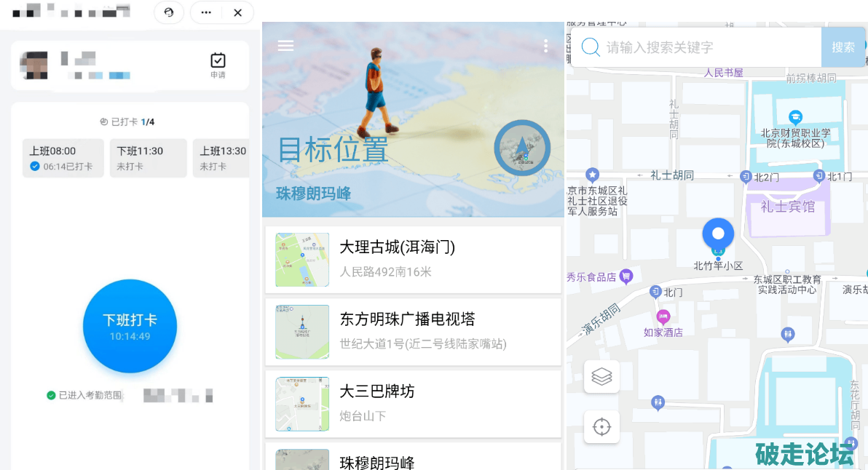The image size is (868, 470).
Task: Open the three-dot vertical overflow menu
Action: tap(545, 46)
